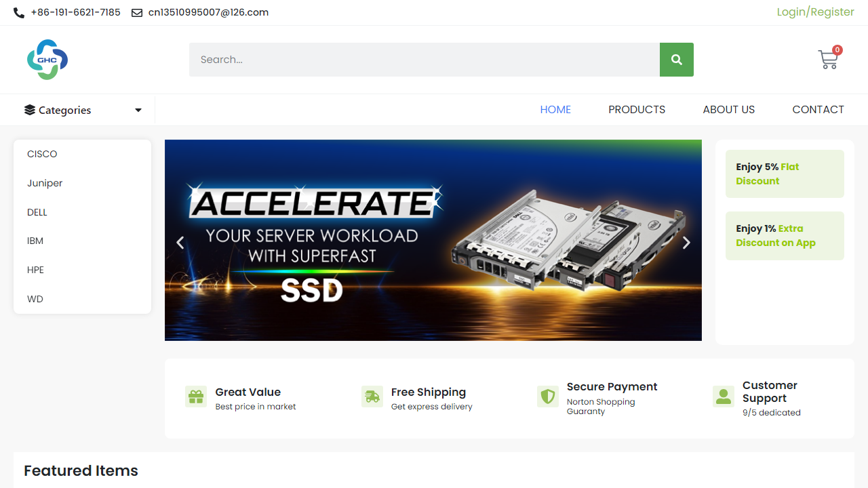Click the Enjoy 1% Extra Discount on App card
The width and height of the screenshot is (868, 488).
tap(785, 236)
